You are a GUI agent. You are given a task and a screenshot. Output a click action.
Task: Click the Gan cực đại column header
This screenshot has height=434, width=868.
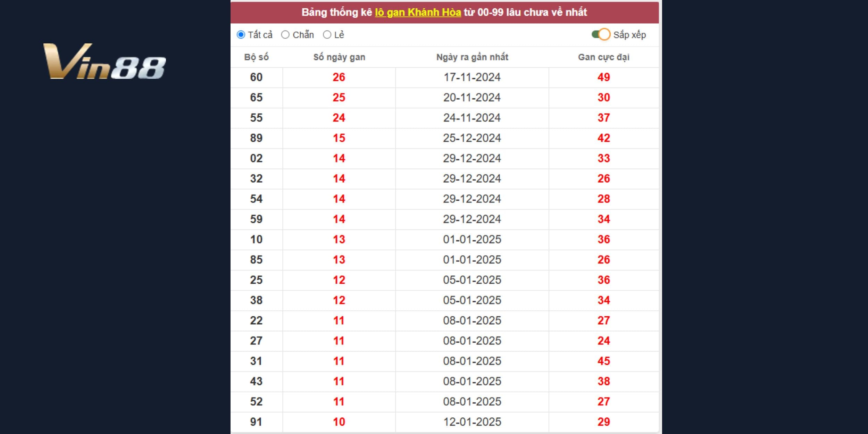(x=603, y=57)
